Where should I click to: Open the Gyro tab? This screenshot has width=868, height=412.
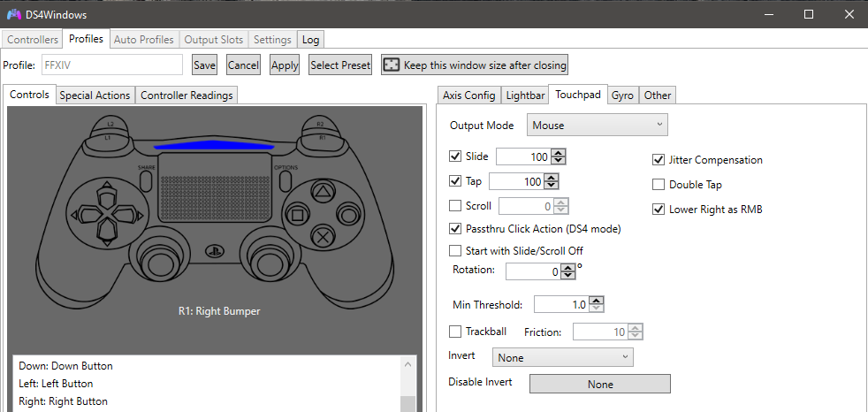tap(623, 95)
